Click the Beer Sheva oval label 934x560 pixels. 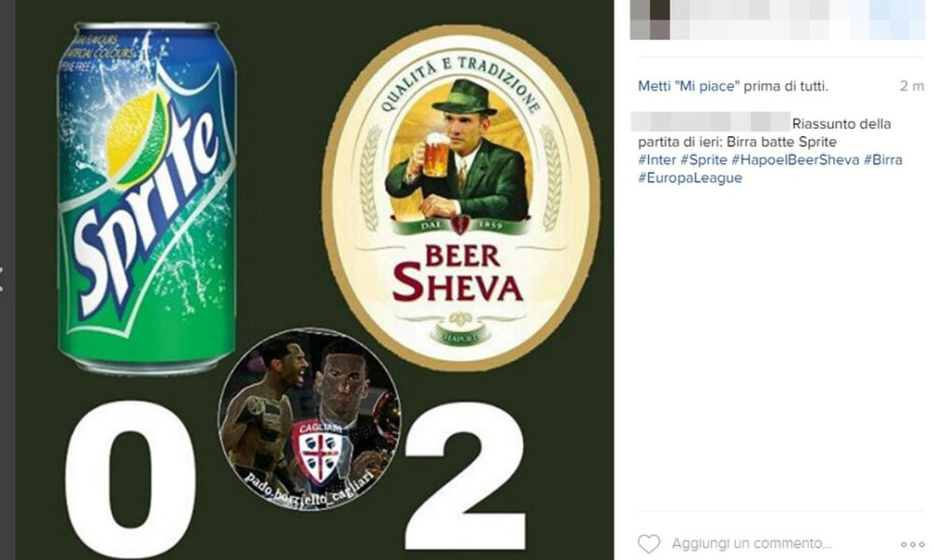[461, 198]
